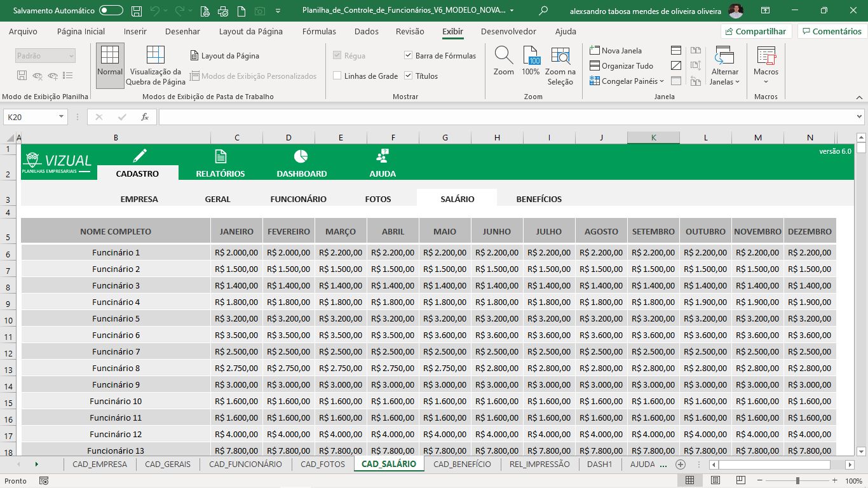868x488 pixels.
Task: Select Visualização da Quebra de Página view
Action: click(x=155, y=56)
